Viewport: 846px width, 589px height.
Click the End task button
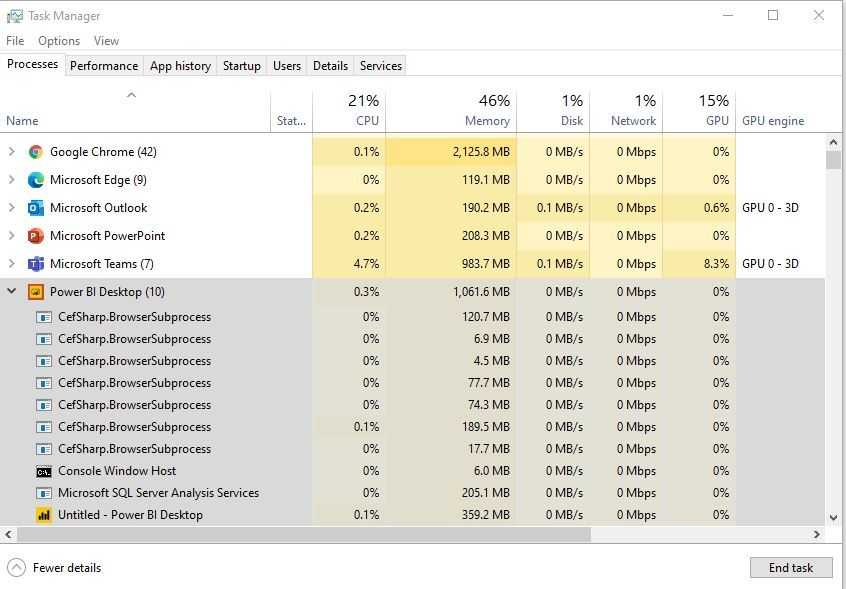pos(791,568)
